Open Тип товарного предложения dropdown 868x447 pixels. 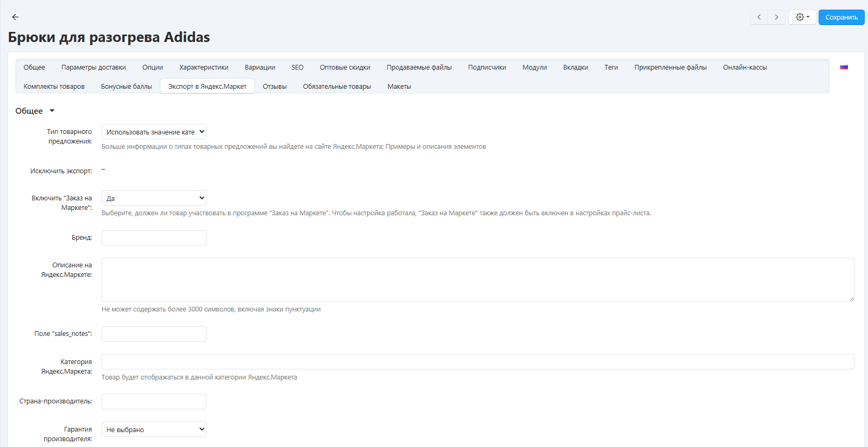click(x=154, y=132)
